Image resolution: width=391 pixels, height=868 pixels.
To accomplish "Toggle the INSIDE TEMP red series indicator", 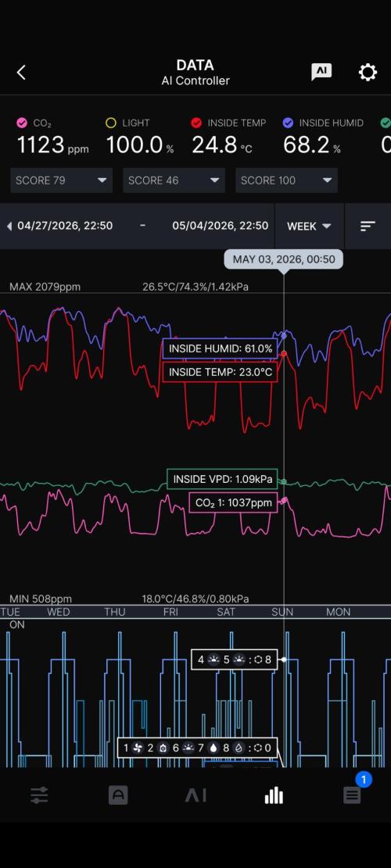I will pyautogui.click(x=196, y=123).
